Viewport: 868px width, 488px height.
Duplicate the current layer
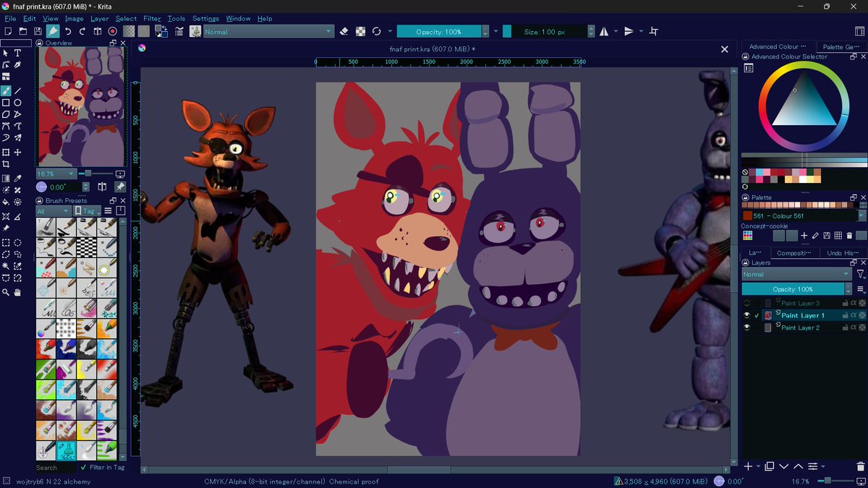point(770,467)
